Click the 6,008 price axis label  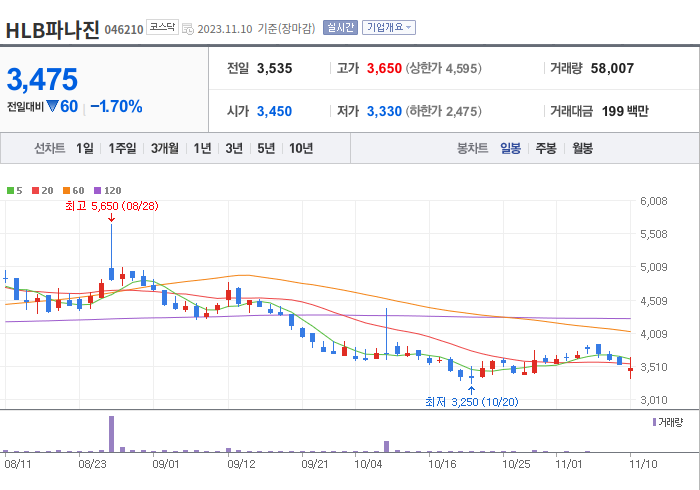click(654, 201)
